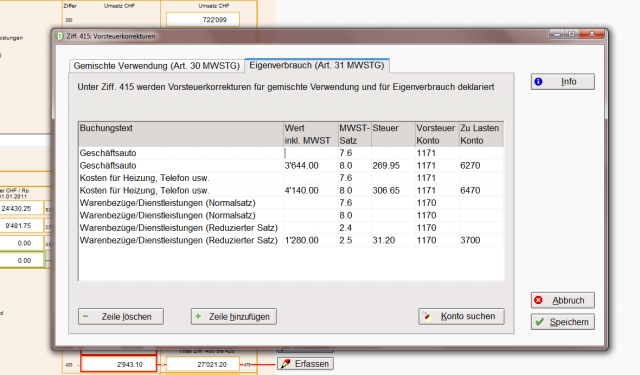Click Steuer value 269.95
The width and height of the screenshot is (640, 375).
tap(386, 166)
